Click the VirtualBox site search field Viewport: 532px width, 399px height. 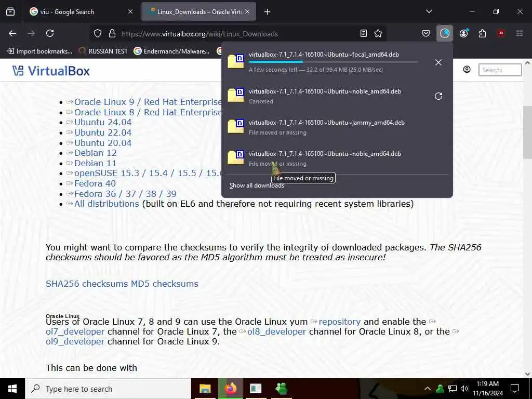tap(500, 70)
